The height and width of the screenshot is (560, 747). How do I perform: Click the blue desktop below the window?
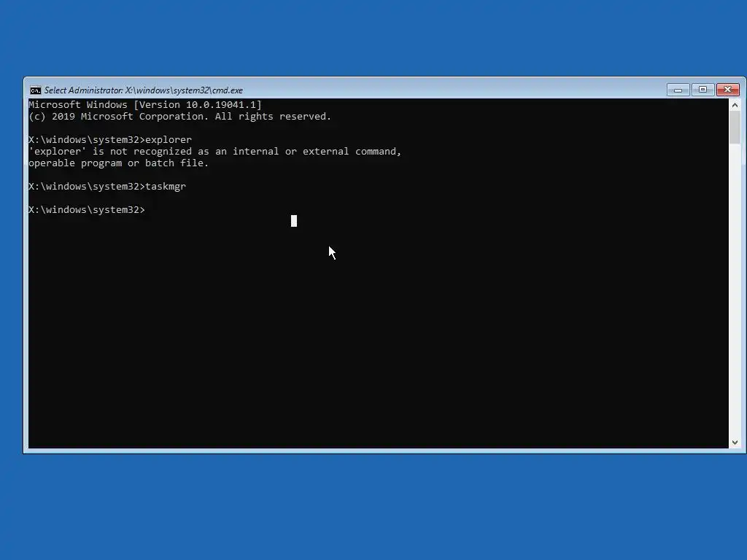pyautogui.click(x=373, y=507)
